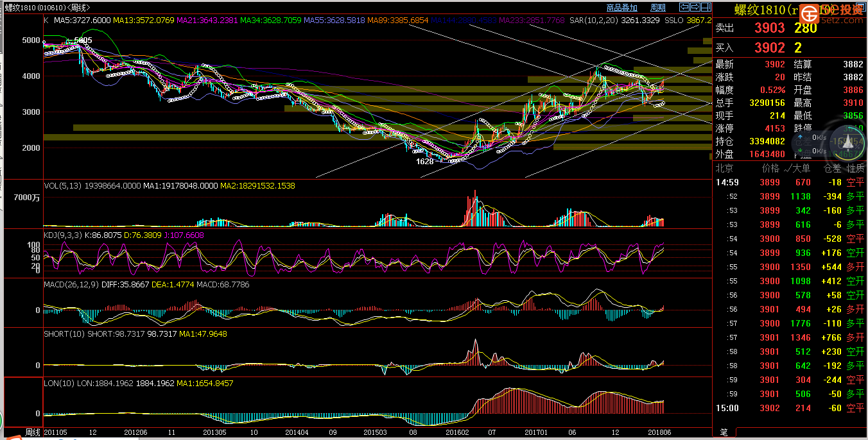Click the 涨停 limit-up price 4153

click(775, 128)
